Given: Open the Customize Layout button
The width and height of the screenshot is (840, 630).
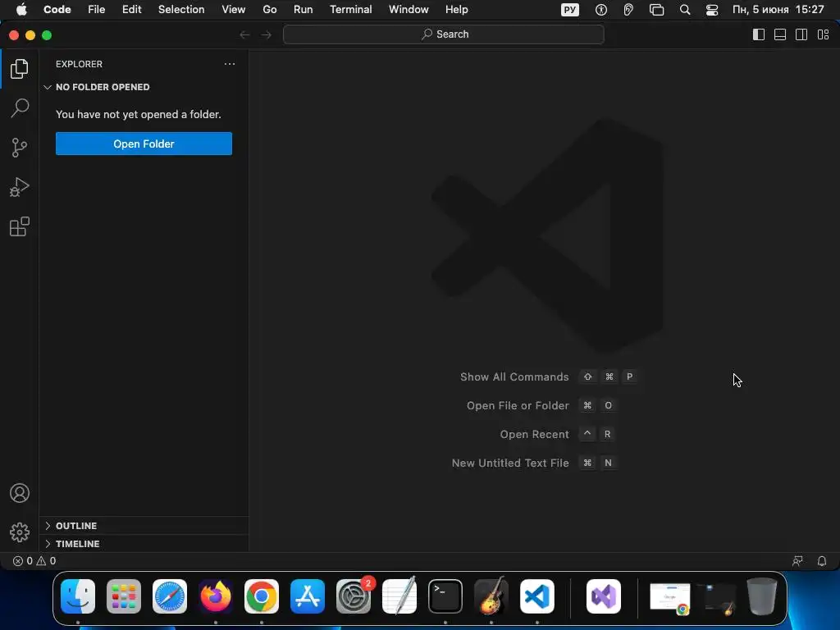Looking at the screenshot, I should [x=823, y=34].
